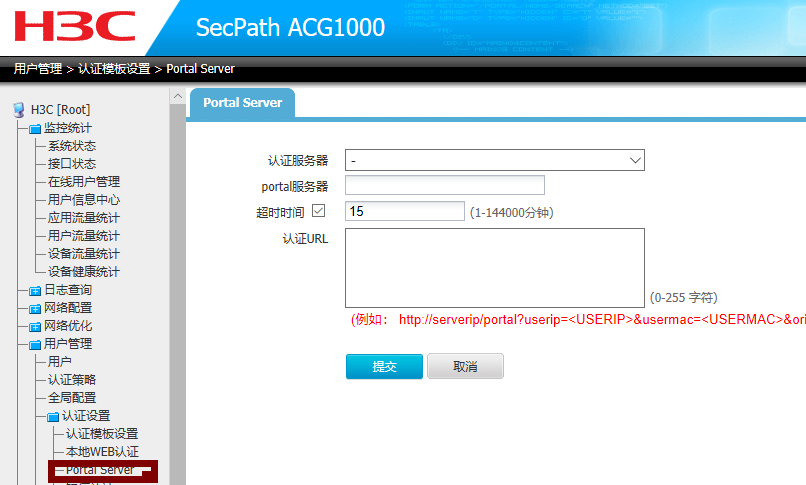Viewport: 806px width, 485px height.
Task: Click the H3C [Root] device icon
Action: tap(19, 110)
